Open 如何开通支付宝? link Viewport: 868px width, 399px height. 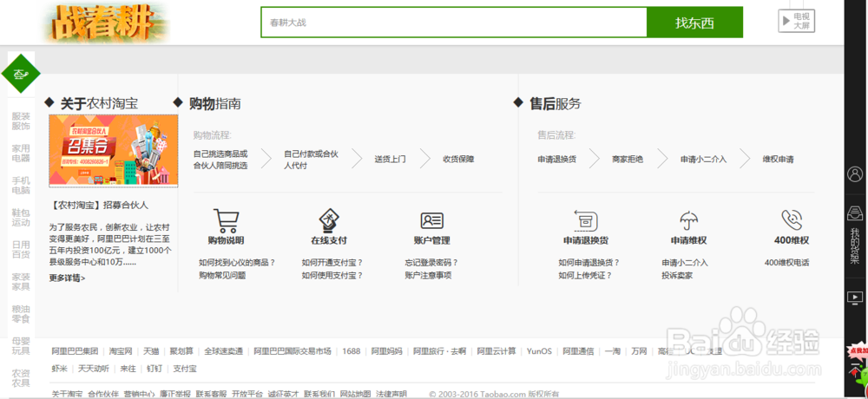(332, 262)
